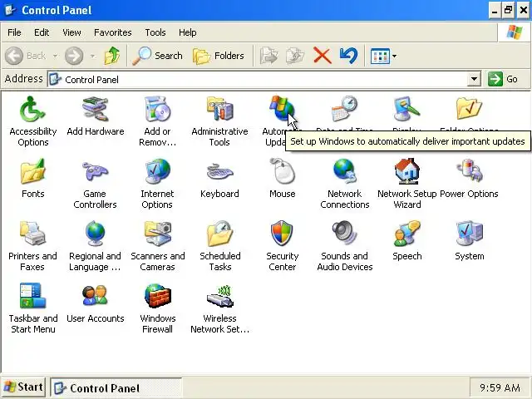Click the Move To toolbar icon
This screenshot has height=399, width=532.
269,56
